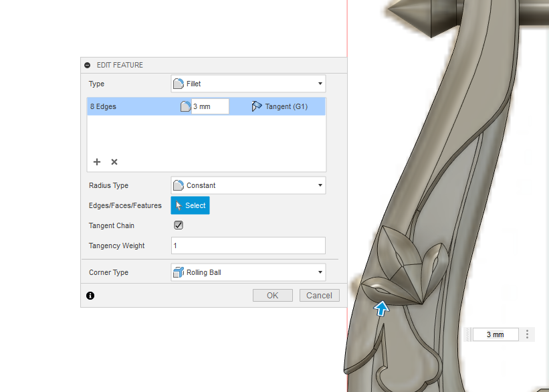The image size is (549, 392).
Task: Click the Fillet icon in the Type row
Action: [x=178, y=83]
